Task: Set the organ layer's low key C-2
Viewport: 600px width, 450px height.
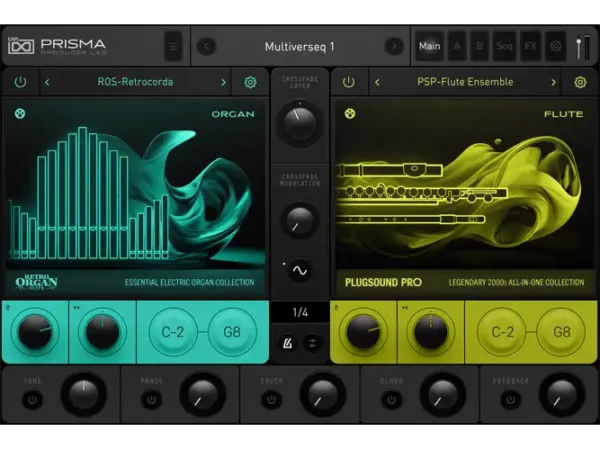Action: (173, 332)
